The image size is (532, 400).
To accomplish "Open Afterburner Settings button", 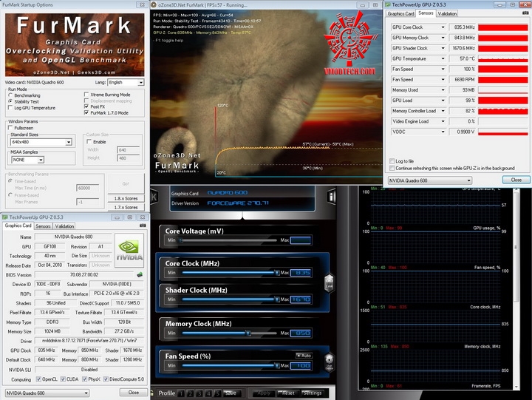I will (312, 393).
